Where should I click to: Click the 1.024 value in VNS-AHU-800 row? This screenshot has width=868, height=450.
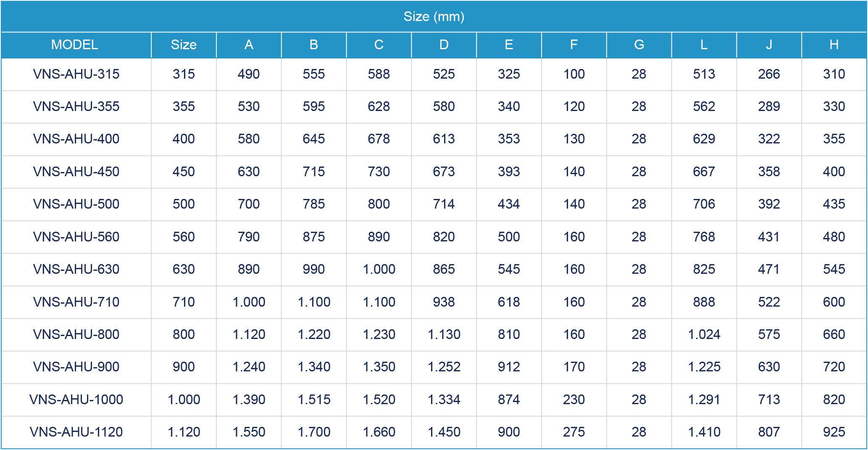[x=704, y=334]
